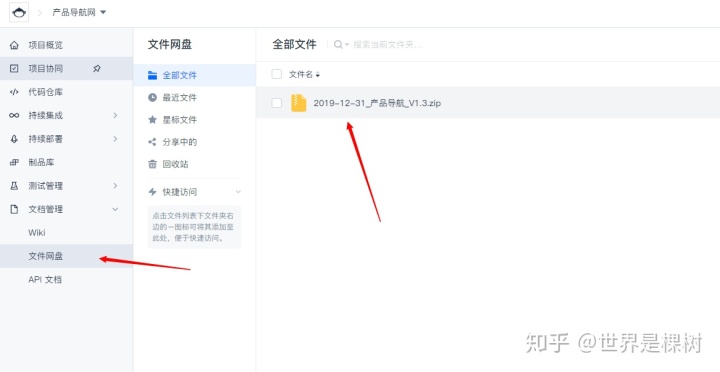
Task: Collapse the 文档管理 section chevron
Action: tap(115, 209)
